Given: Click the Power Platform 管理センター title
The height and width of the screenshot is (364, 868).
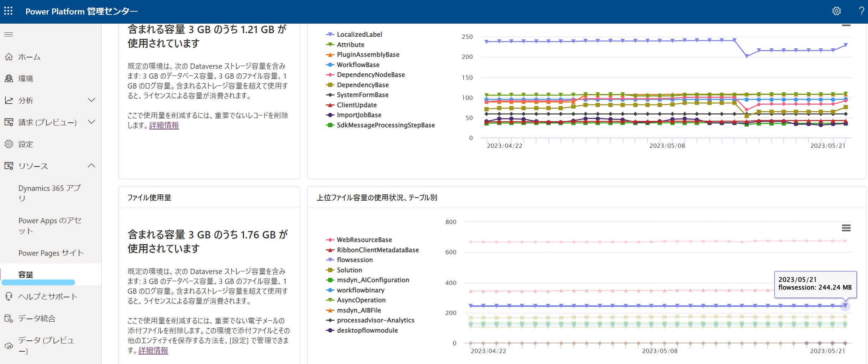Looking at the screenshot, I should pyautogui.click(x=82, y=11).
